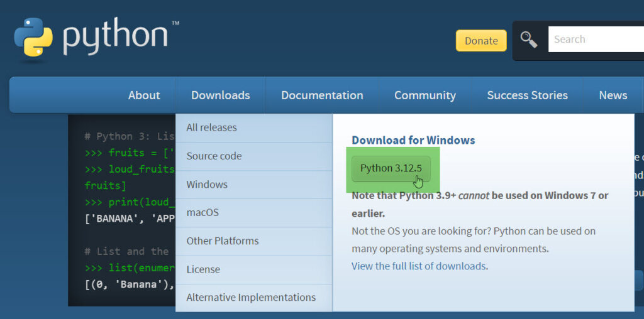Image resolution: width=644 pixels, height=319 pixels.
Task: Select Alternative Implementations in Downloads submenu
Action: pyautogui.click(x=254, y=297)
